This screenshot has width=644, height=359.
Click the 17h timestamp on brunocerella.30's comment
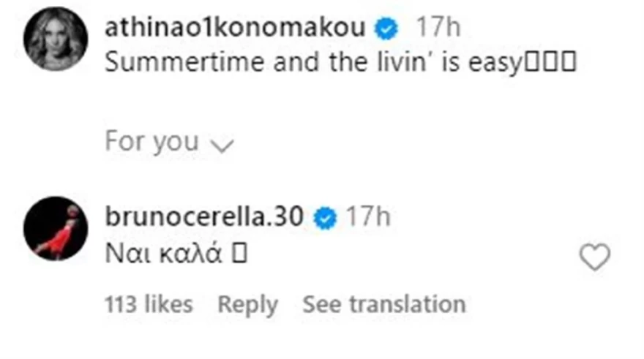click(x=367, y=218)
